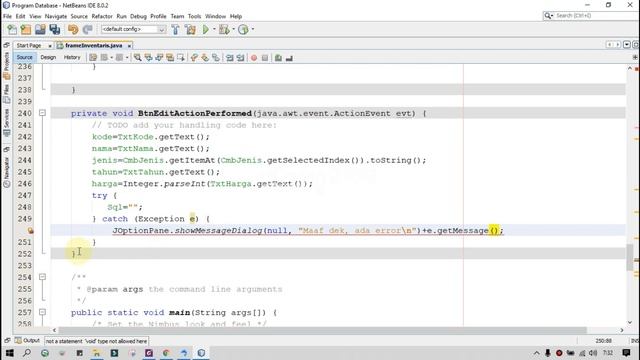
Task: Click the Find Previous Occurrence icon
Action: (x=149, y=58)
